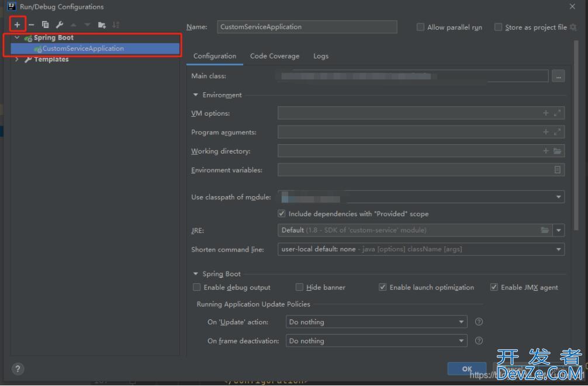Viewport: 588px width, 386px height.
Task: Add a new run configuration
Action: point(18,25)
